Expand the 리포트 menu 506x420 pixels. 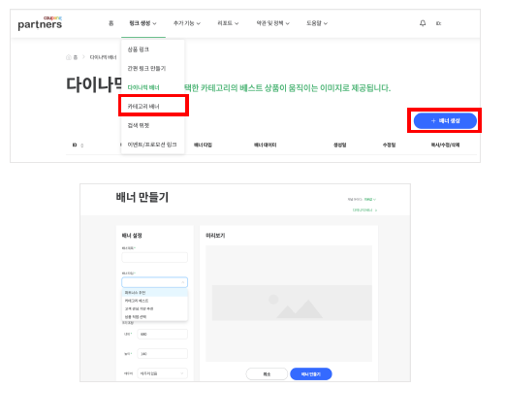(x=228, y=23)
